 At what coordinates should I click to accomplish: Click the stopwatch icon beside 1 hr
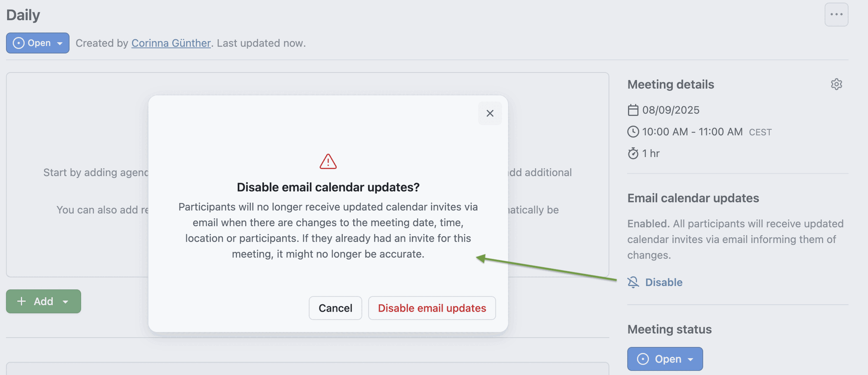pos(633,153)
